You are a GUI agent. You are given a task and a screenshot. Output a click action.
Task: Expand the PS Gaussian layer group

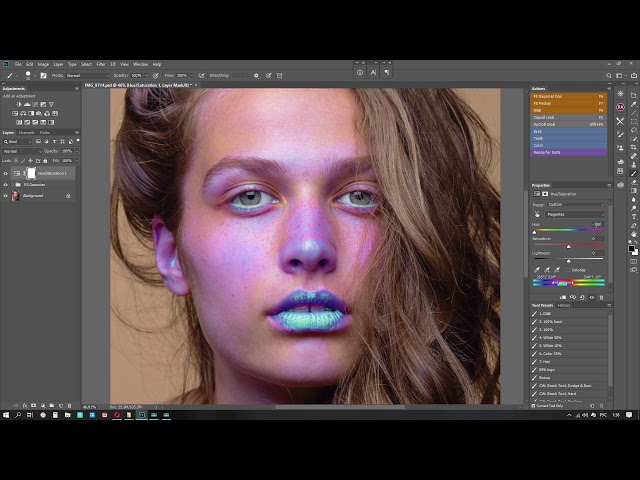[12, 184]
